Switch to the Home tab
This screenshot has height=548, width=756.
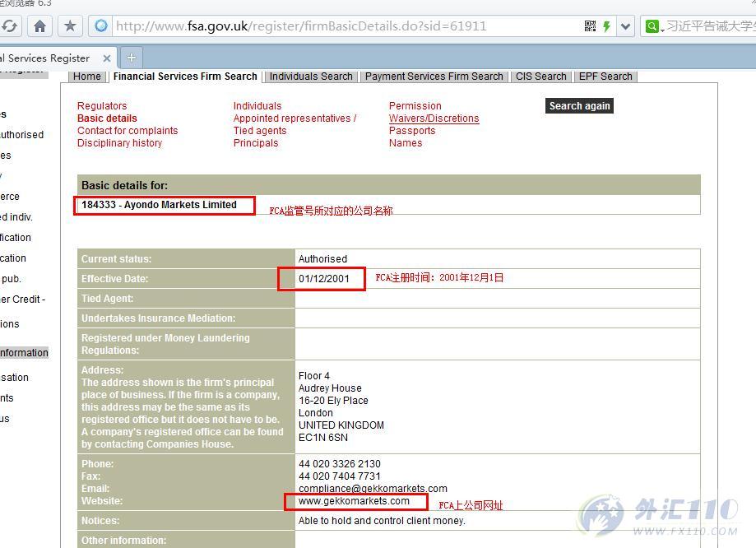pos(87,77)
